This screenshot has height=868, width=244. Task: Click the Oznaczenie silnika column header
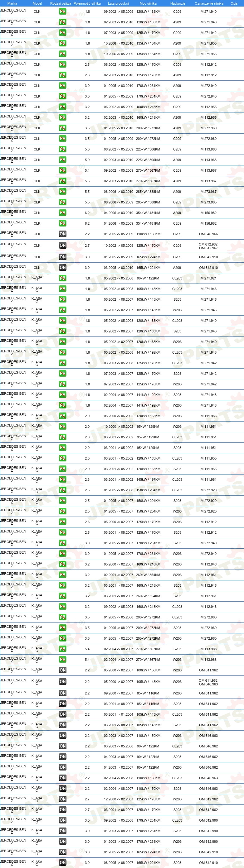click(209, 3)
